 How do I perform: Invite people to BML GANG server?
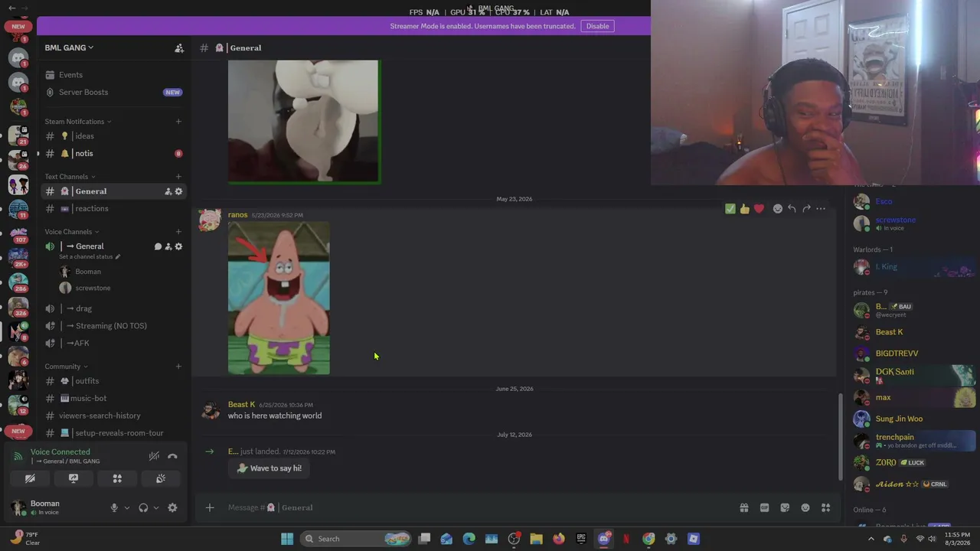coord(179,48)
